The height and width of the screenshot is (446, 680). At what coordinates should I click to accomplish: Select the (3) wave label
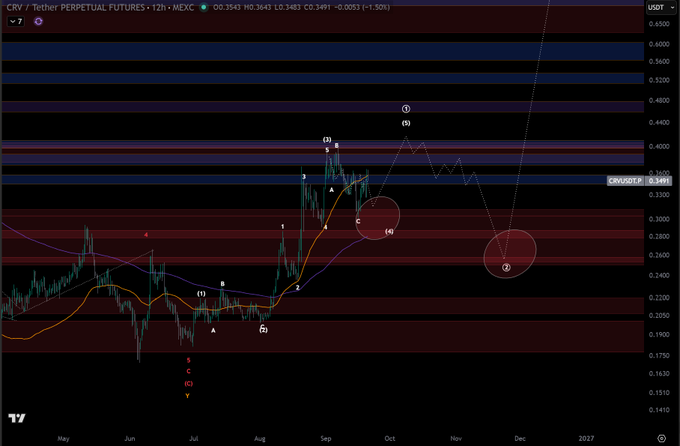click(x=327, y=140)
